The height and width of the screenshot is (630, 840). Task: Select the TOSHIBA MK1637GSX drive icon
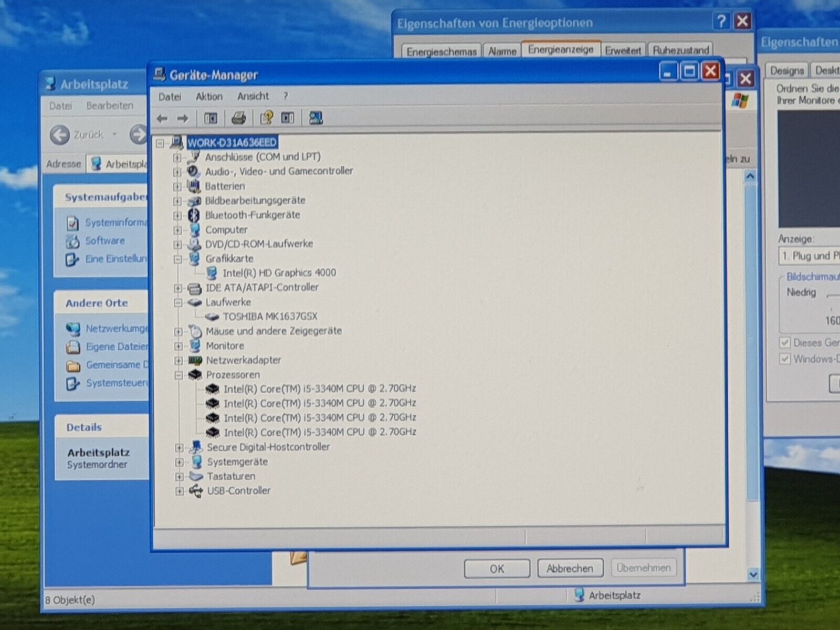(212, 317)
